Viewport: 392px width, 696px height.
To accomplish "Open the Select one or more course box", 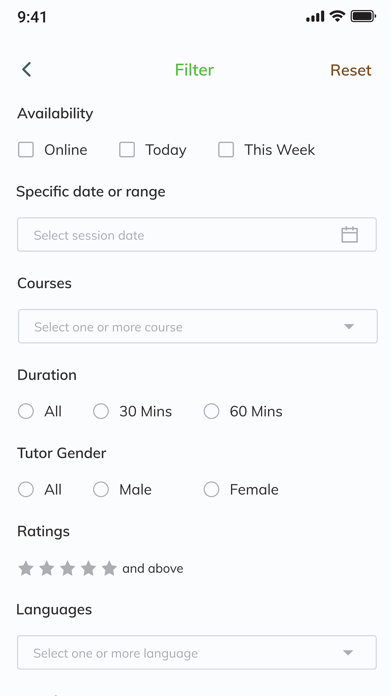I will [x=198, y=326].
